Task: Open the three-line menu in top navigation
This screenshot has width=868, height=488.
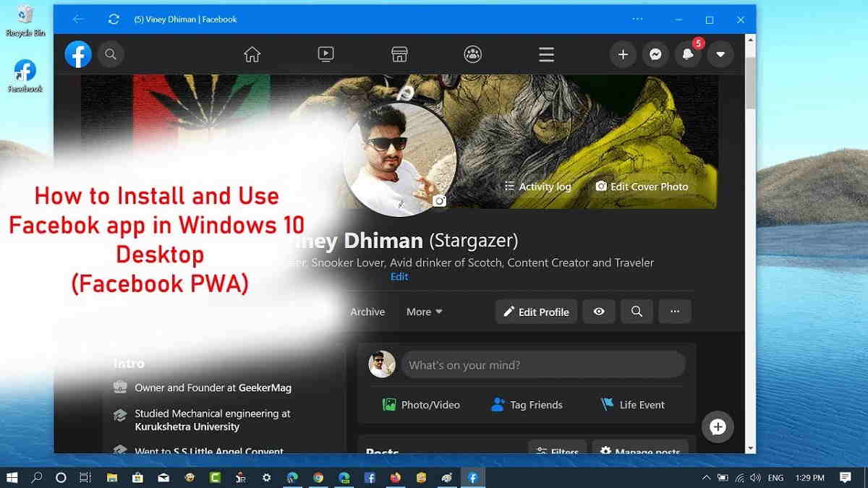Action: [547, 54]
